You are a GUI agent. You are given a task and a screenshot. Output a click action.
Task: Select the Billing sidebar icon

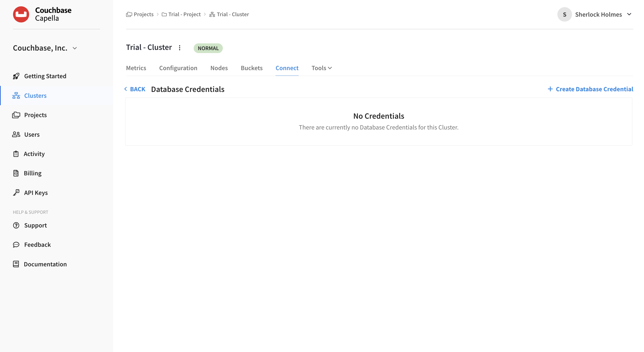16,173
